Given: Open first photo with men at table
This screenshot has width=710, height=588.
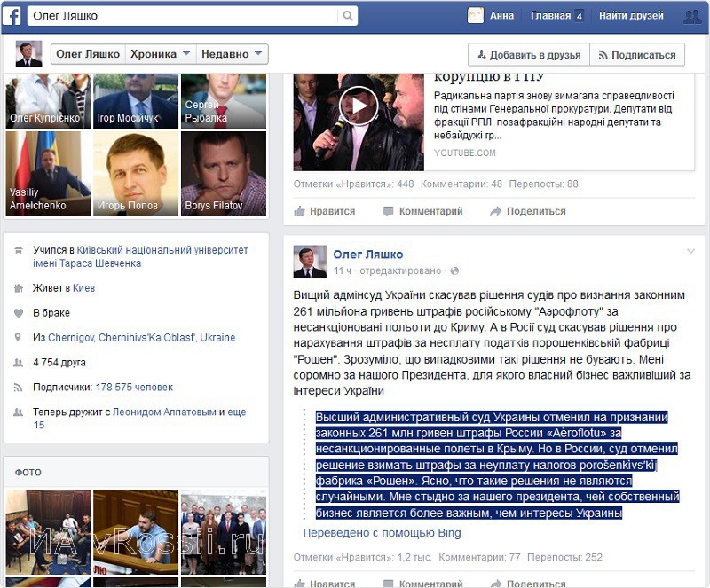Looking at the screenshot, I should 48,532.
